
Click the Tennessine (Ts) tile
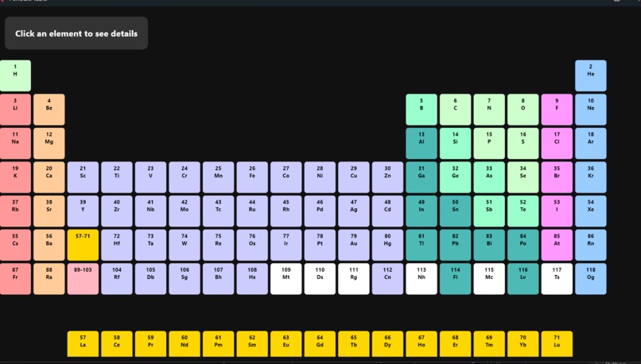tap(557, 279)
